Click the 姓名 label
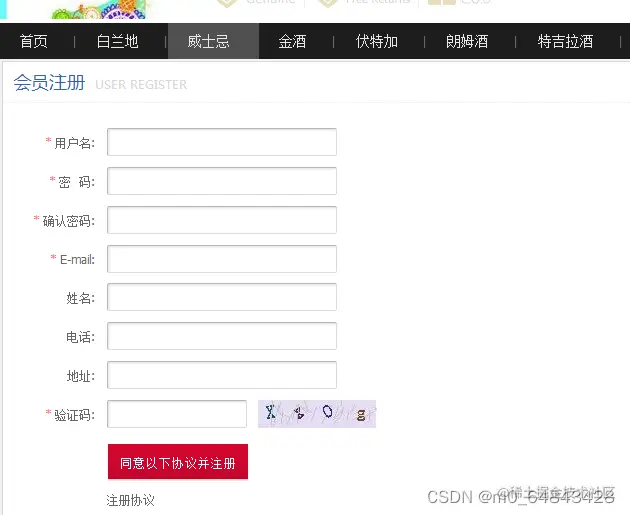630x515 pixels. (x=81, y=298)
